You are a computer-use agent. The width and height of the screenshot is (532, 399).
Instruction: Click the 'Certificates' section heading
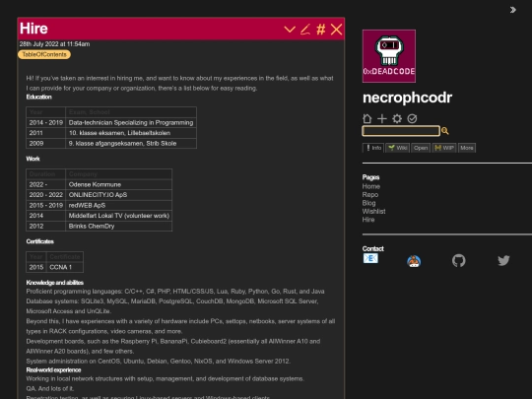click(x=40, y=241)
